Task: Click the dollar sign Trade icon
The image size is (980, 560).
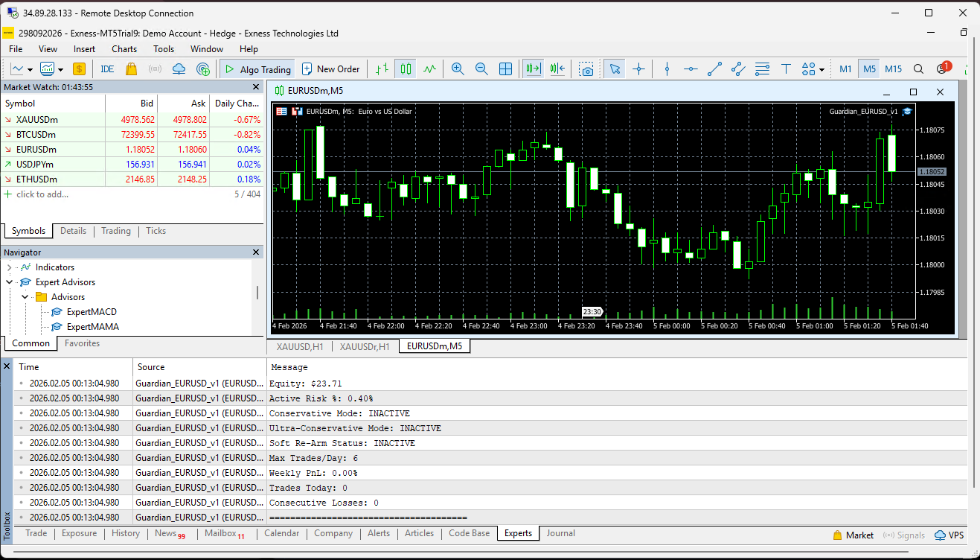Action: coord(80,69)
